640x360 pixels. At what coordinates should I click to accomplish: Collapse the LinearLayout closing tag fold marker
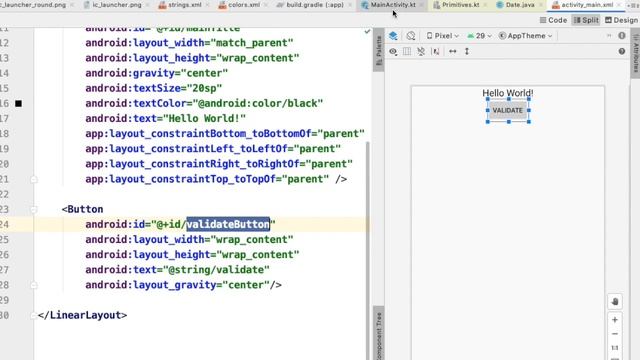click(34, 315)
